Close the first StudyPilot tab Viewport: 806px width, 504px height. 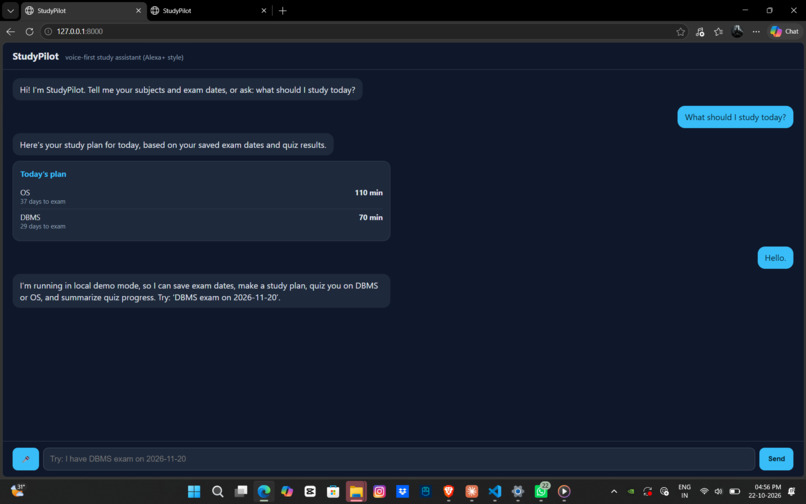point(138,11)
